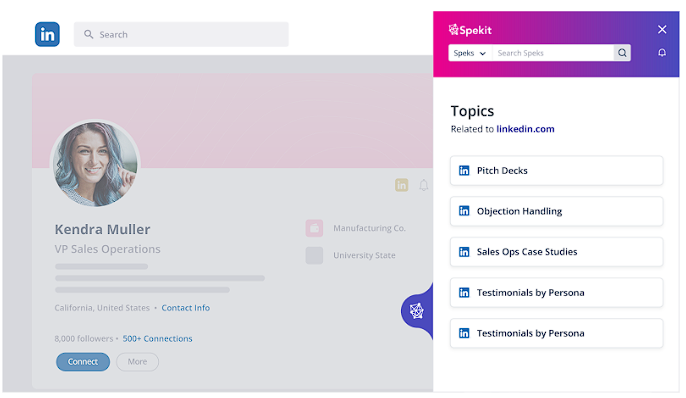Select Sales Ops Case Studies topic
The image size is (686, 398).
point(556,252)
